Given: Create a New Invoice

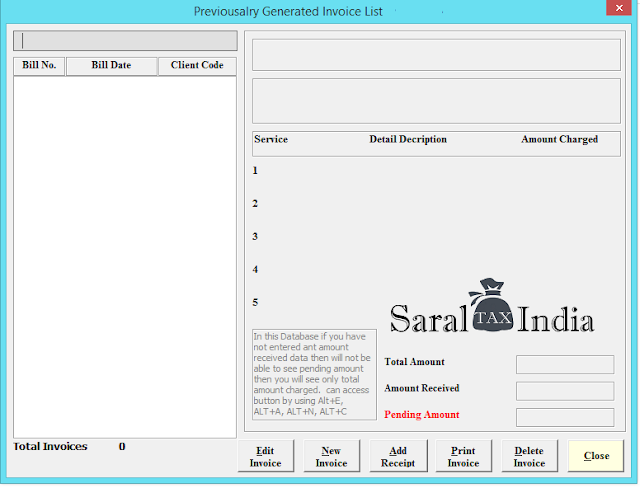Looking at the screenshot, I should pos(331,456).
